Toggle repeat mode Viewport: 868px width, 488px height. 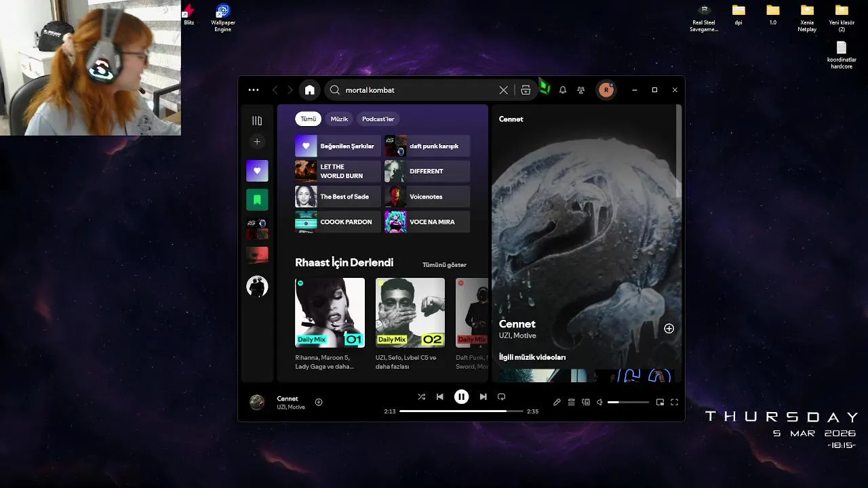501,396
